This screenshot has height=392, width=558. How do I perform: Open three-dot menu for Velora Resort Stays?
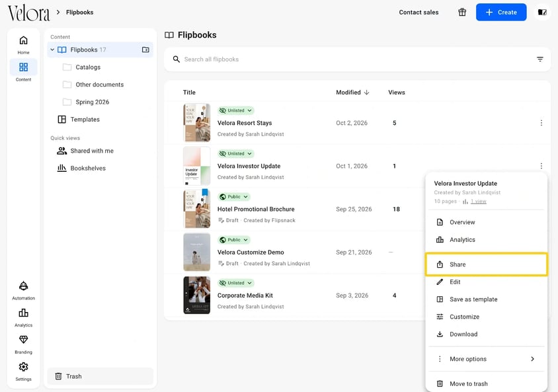click(x=541, y=123)
